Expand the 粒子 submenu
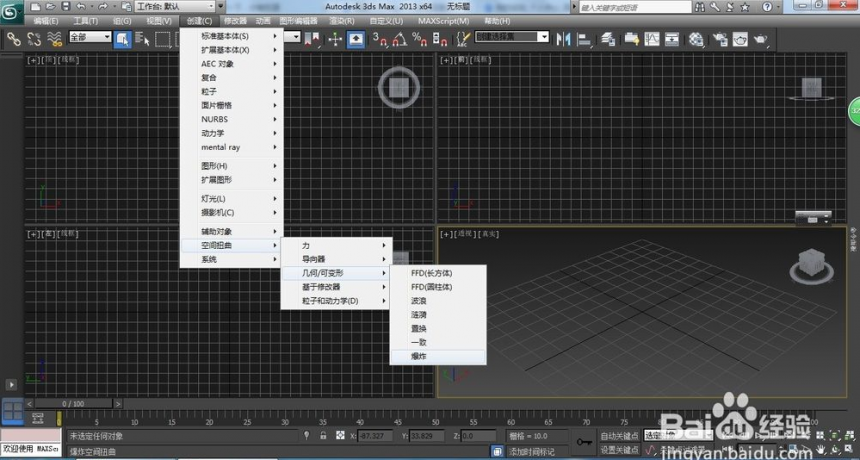This screenshot has height=460, width=860. 231,92
